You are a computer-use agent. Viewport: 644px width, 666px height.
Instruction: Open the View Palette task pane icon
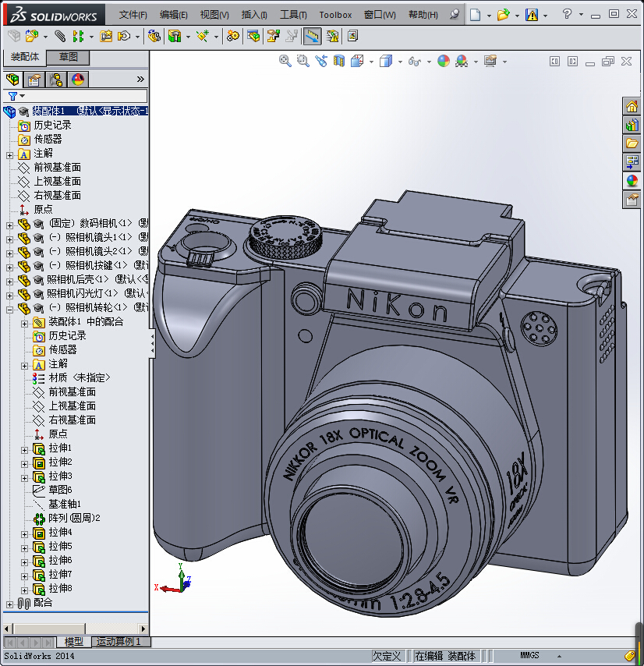coord(632,162)
